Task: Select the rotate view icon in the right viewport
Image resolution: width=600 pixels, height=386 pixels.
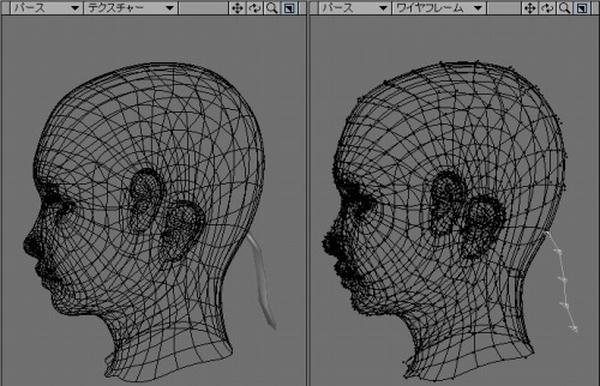Action: tap(547, 8)
